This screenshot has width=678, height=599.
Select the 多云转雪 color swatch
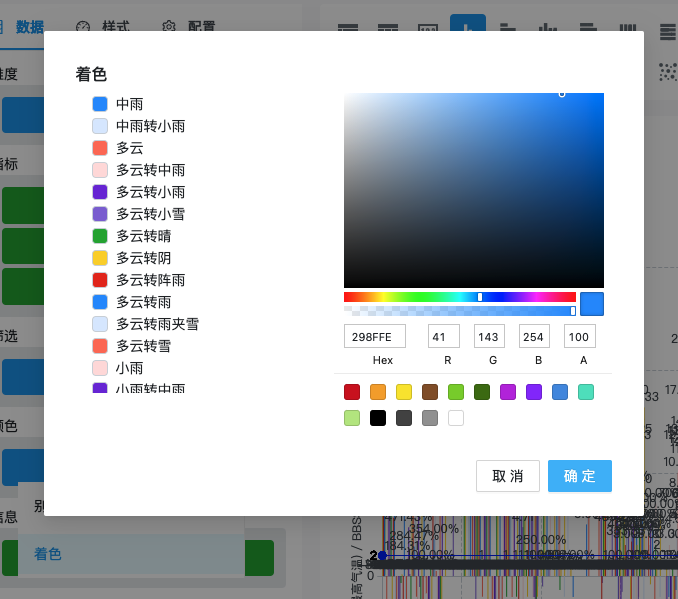click(100, 346)
